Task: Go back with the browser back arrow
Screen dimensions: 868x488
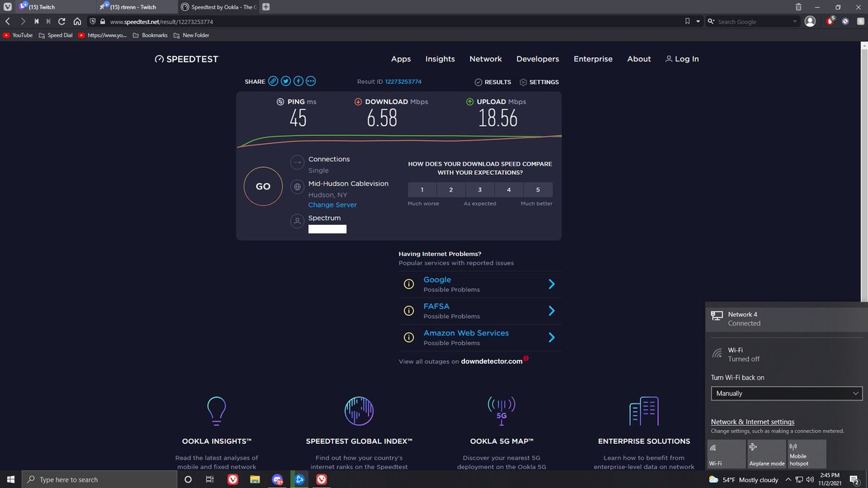Action: click(x=7, y=22)
